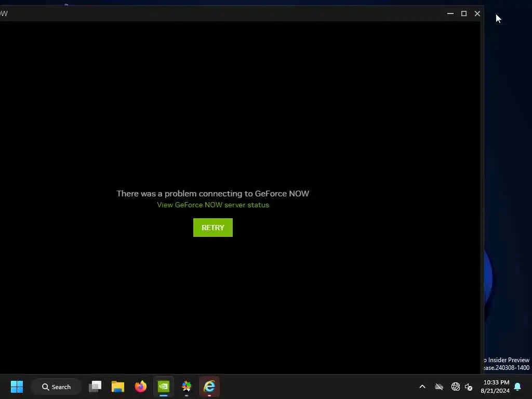Open the colorful star app on taskbar
This screenshot has width=532, height=399.
(x=187, y=387)
